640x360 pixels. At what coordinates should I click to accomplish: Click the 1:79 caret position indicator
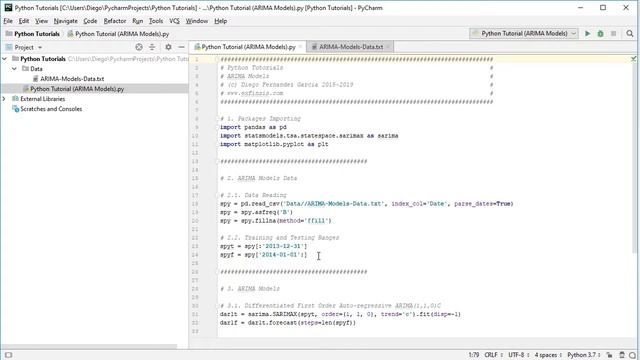tap(473, 355)
